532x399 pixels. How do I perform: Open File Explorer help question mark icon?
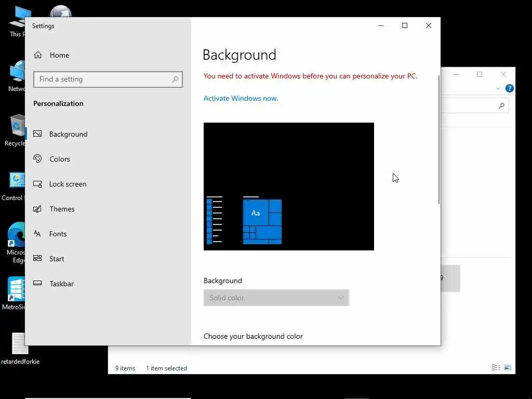(x=509, y=88)
